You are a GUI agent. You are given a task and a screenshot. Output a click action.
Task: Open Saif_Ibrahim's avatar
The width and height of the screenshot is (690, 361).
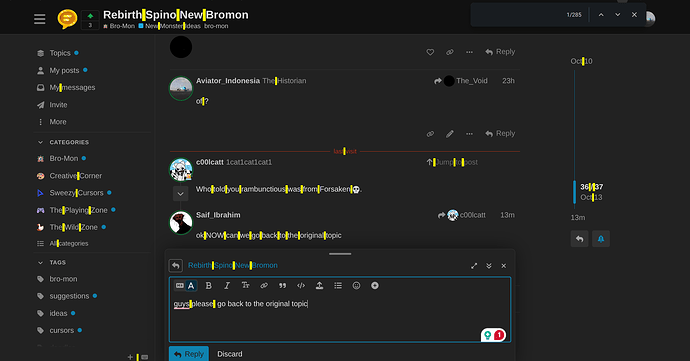[x=181, y=222]
